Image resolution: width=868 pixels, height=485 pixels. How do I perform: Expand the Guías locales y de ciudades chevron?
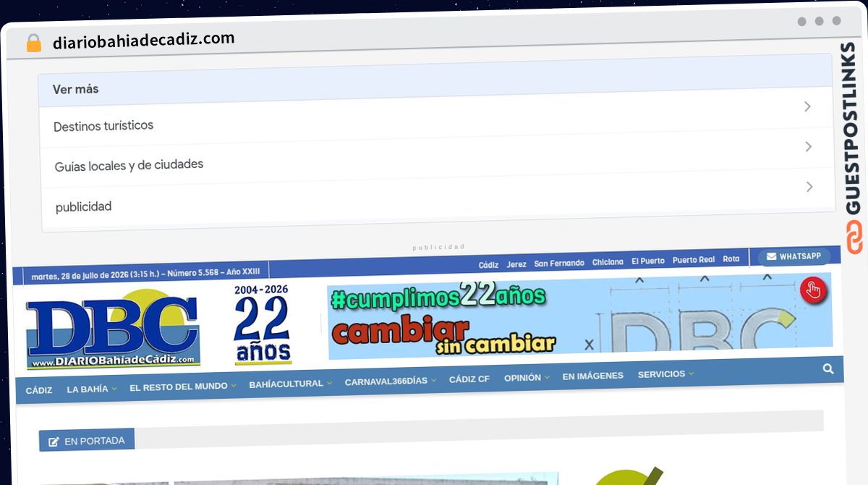pyautogui.click(x=809, y=146)
